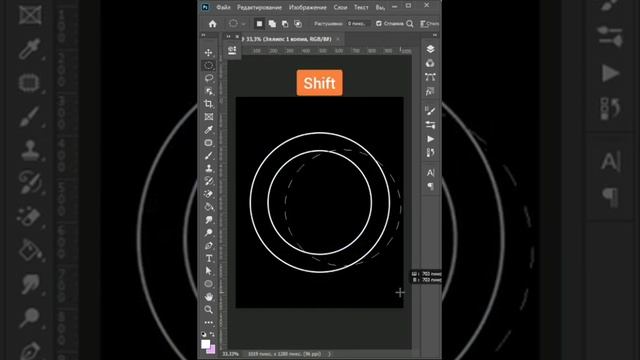
Task: Expand the left toolbar double-arrow
Action: [x=203, y=36]
